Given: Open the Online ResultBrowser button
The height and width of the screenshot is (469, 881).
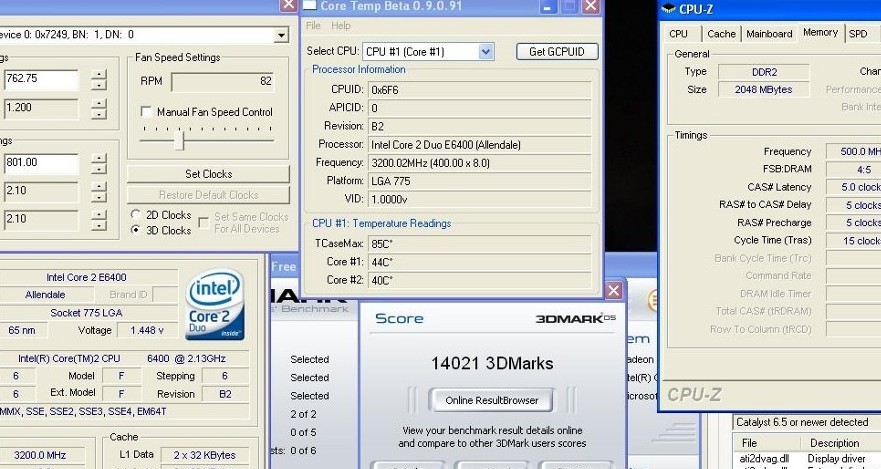Looking at the screenshot, I should (x=492, y=400).
